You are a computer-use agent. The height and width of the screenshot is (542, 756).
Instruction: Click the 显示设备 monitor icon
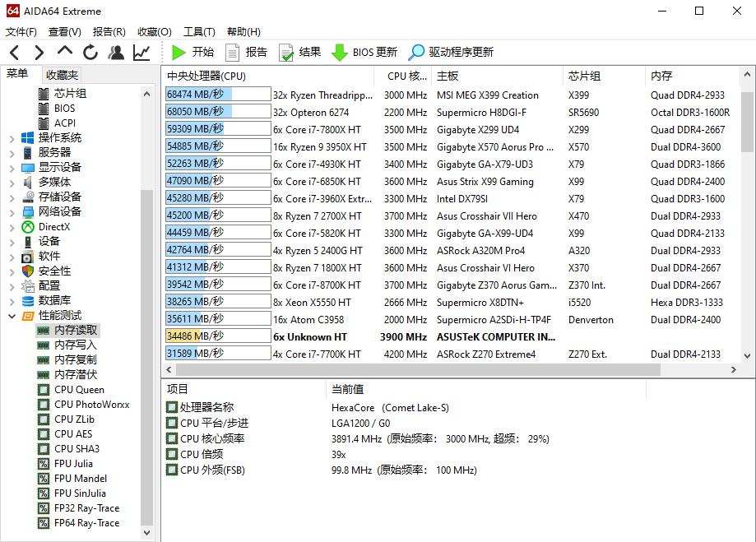tap(27, 168)
